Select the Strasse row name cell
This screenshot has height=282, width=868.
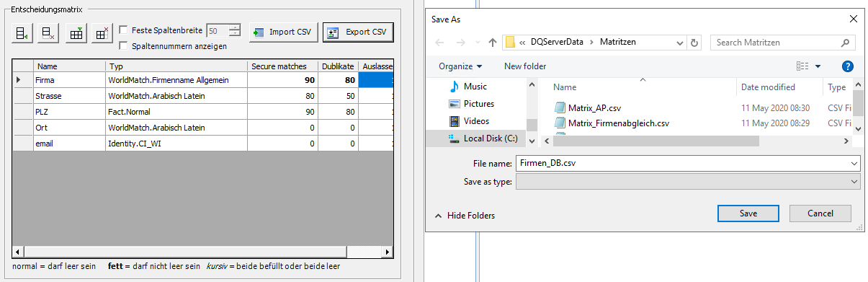coord(68,96)
